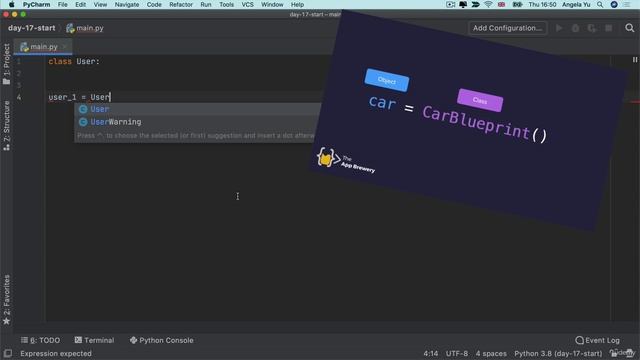
Task: Click the user_1 = User code line
Action: pos(80,97)
